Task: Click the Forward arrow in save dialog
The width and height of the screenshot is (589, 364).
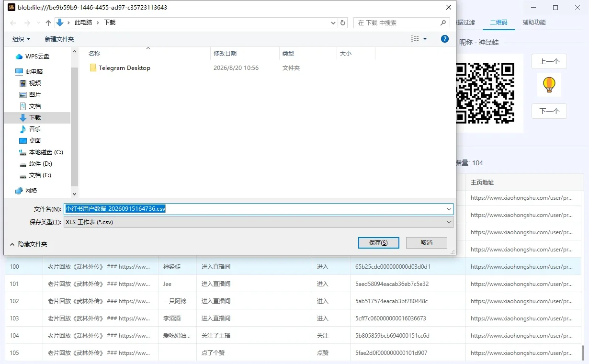Action: [27, 23]
